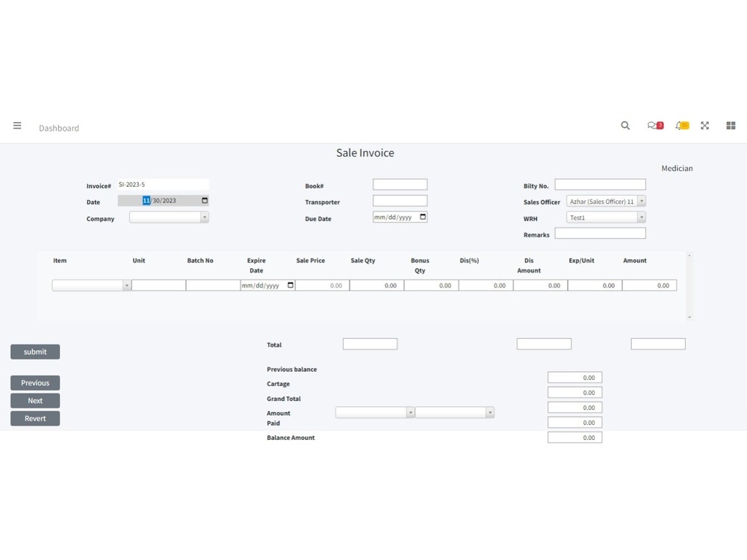Click the Dis Amount Total field

pyautogui.click(x=544, y=343)
